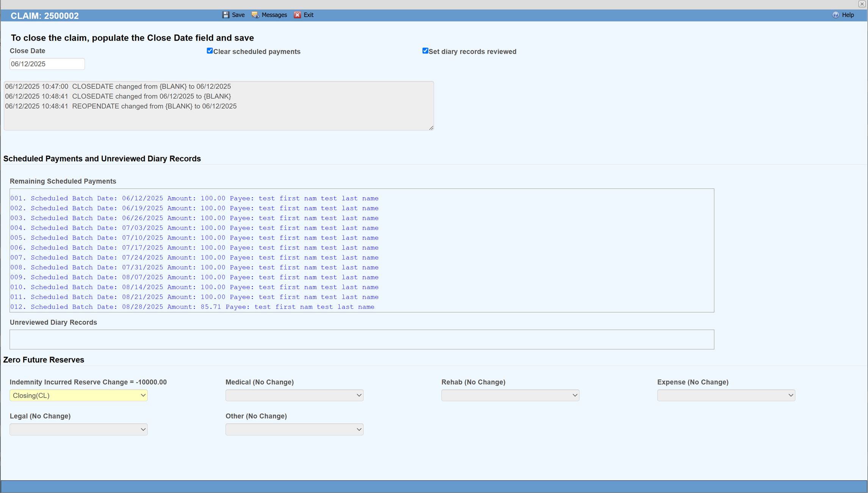Screen dimensions: 868x493
Task: Click the Unreviewed Diary Records box
Action: (362, 339)
